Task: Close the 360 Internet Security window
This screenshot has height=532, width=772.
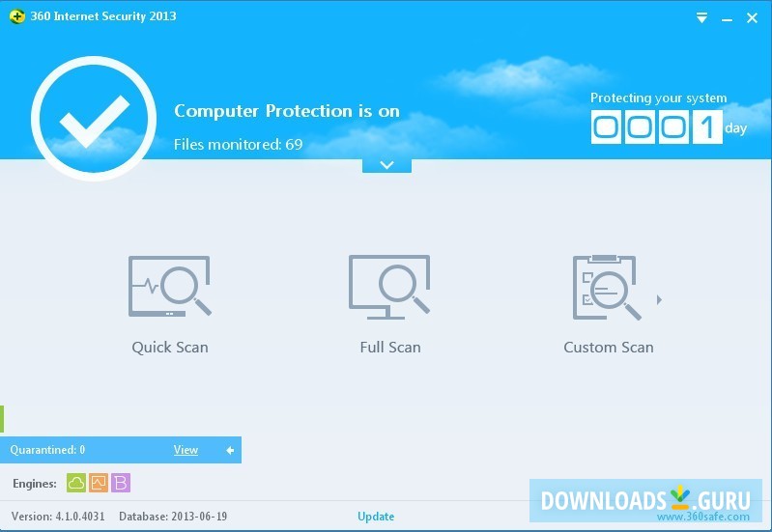Action: point(752,18)
